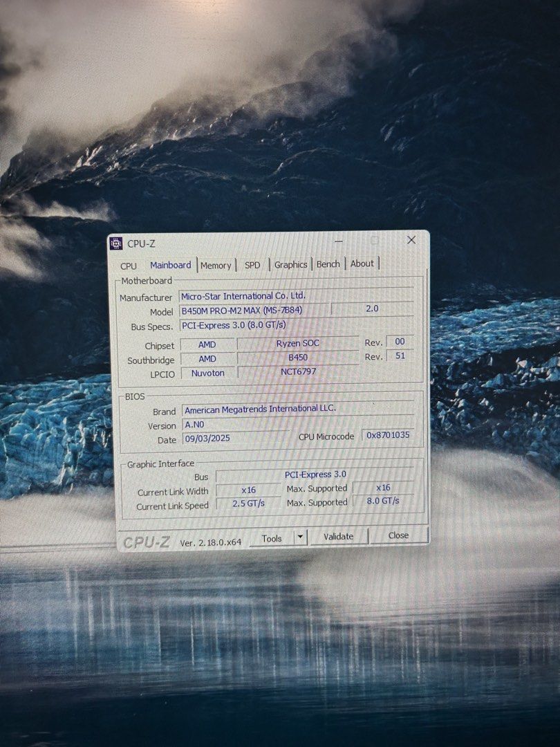Expand the Tools dropdown arrow
The image size is (560, 747).
click(x=301, y=537)
